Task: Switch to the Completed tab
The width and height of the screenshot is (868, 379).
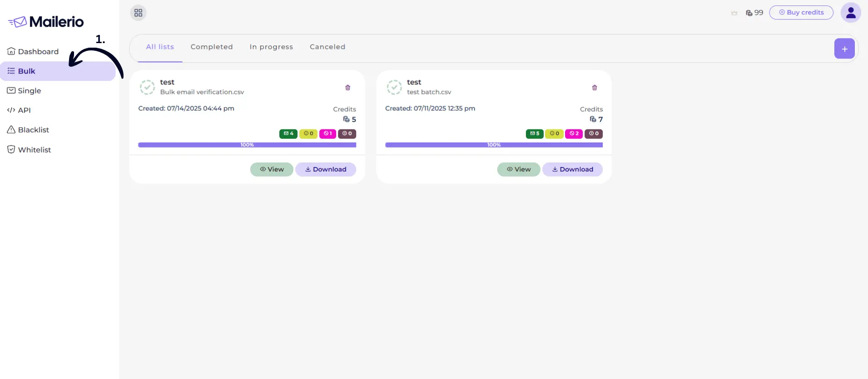Action: [212, 47]
